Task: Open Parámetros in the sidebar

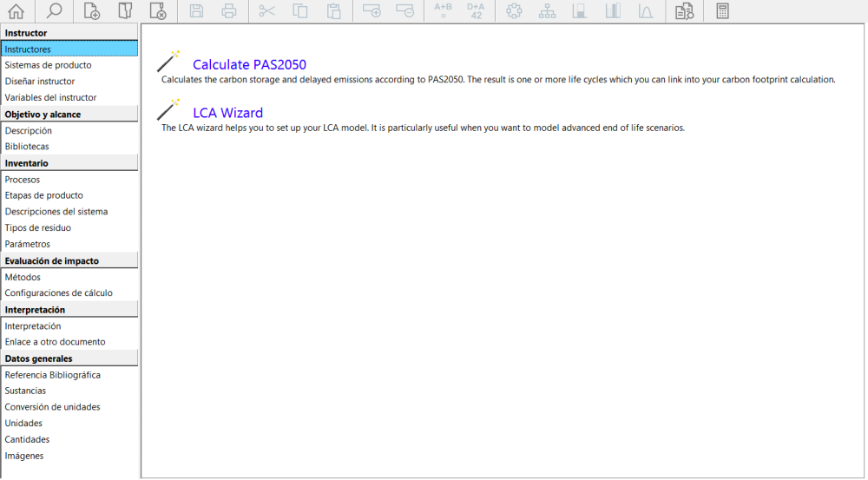Action: pyautogui.click(x=69, y=244)
